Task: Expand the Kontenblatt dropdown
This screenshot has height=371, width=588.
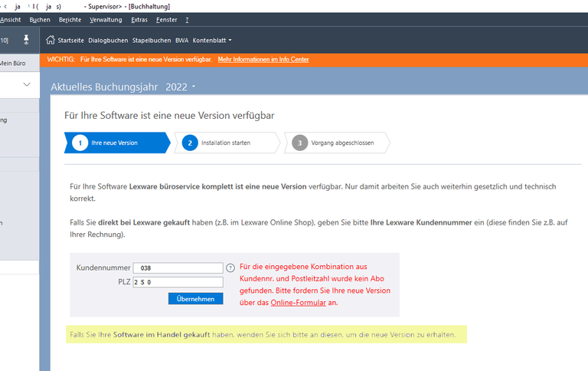Action: [212, 40]
